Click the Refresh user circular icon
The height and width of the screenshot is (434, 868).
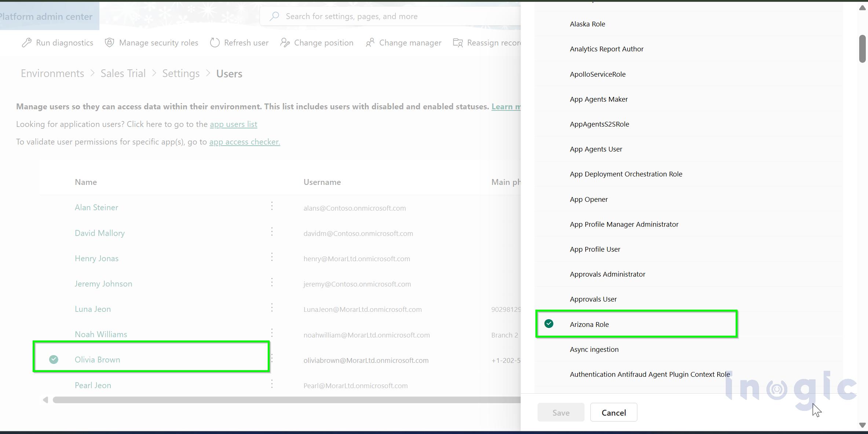pos(215,43)
